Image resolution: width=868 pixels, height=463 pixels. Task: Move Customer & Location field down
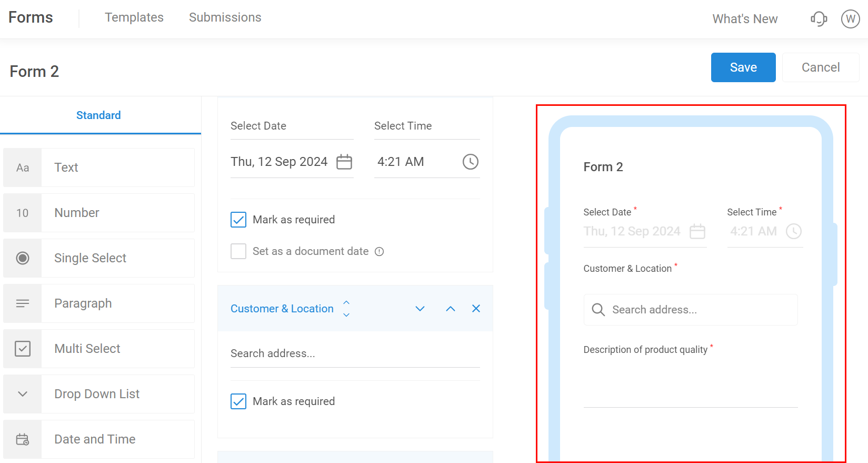(x=420, y=309)
